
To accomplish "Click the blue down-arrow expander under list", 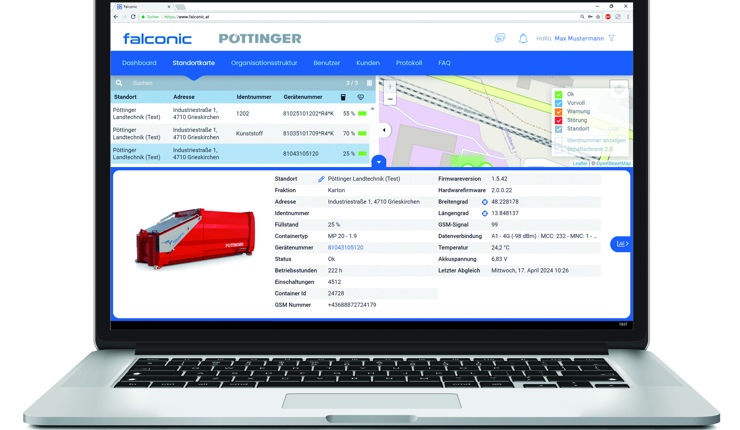I will pyautogui.click(x=379, y=161).
